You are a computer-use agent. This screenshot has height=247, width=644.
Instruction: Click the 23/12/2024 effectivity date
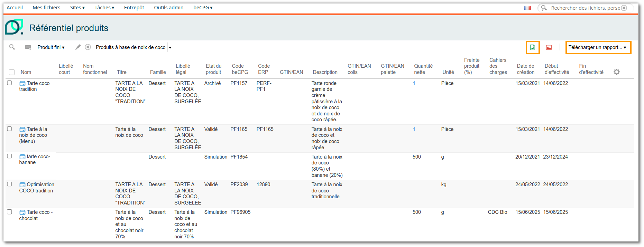pos(555,157)
